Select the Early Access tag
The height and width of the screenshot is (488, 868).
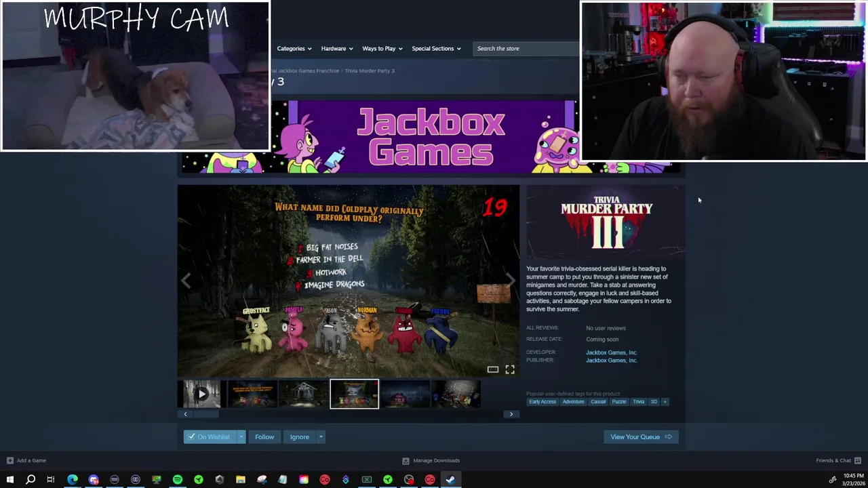tap(542, 402)
